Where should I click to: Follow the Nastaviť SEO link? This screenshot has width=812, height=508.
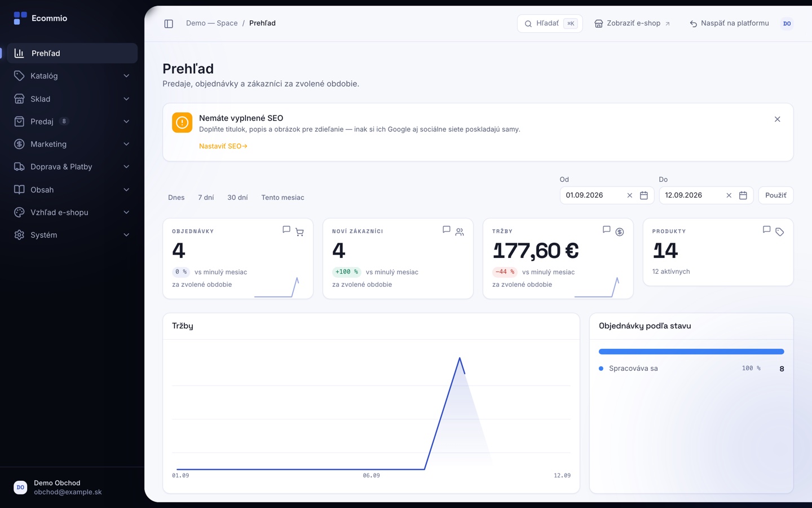click(223, 146)
